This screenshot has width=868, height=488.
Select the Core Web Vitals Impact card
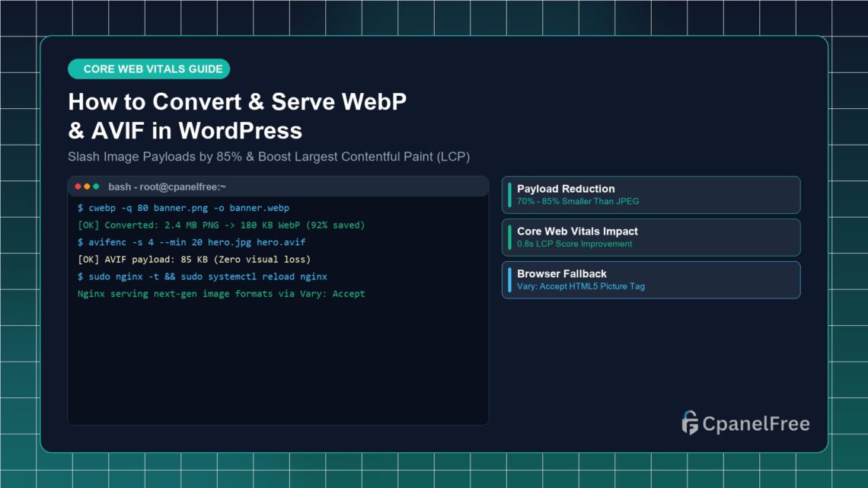pos(651,238)
